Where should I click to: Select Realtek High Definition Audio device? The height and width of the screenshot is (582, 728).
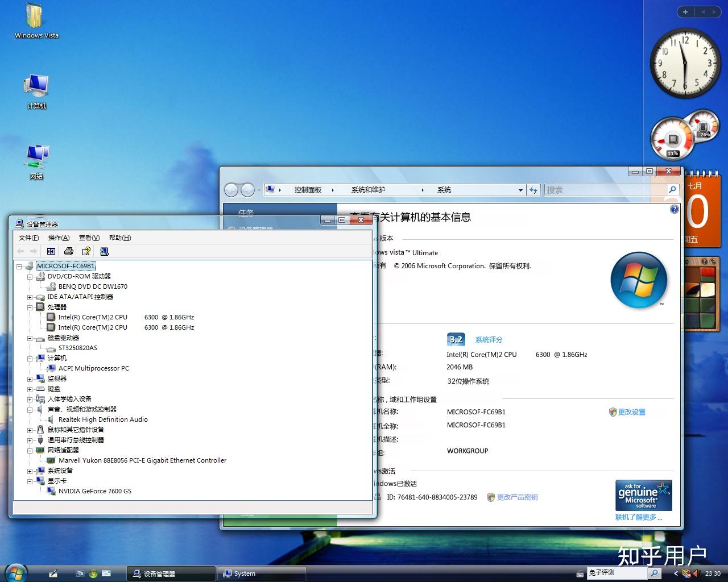pos(103,419)
